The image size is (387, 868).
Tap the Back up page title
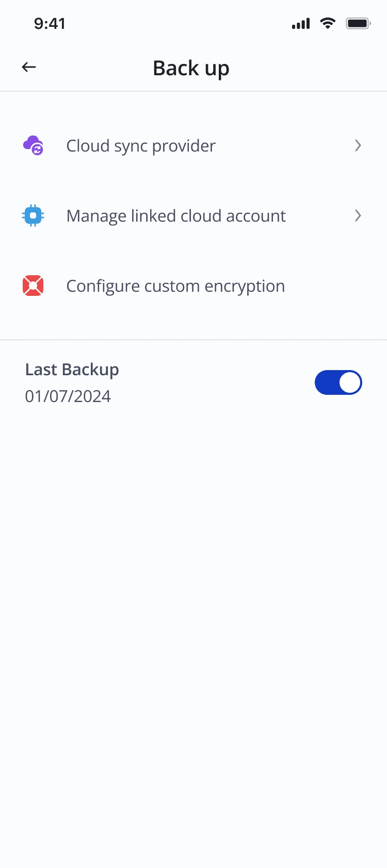coord(191,68)
